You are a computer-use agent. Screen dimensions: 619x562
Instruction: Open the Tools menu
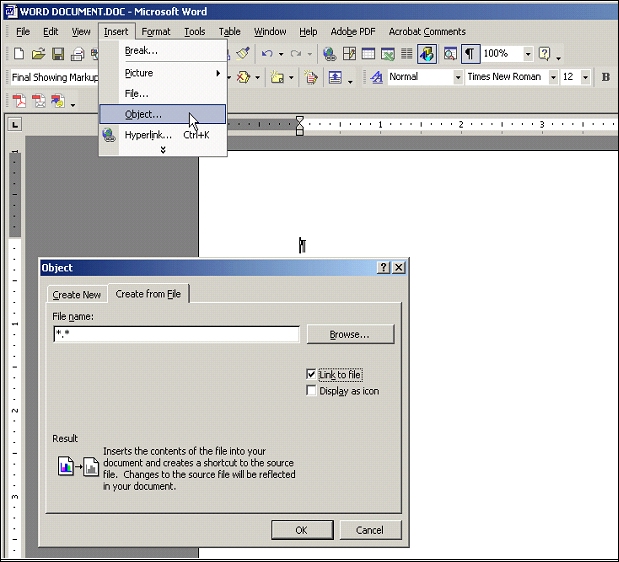click(x=195, y=32)
